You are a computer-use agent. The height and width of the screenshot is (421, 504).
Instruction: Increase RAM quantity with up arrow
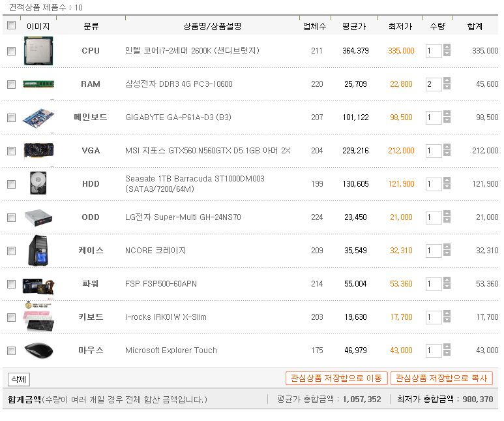click(x=447, y=80)
